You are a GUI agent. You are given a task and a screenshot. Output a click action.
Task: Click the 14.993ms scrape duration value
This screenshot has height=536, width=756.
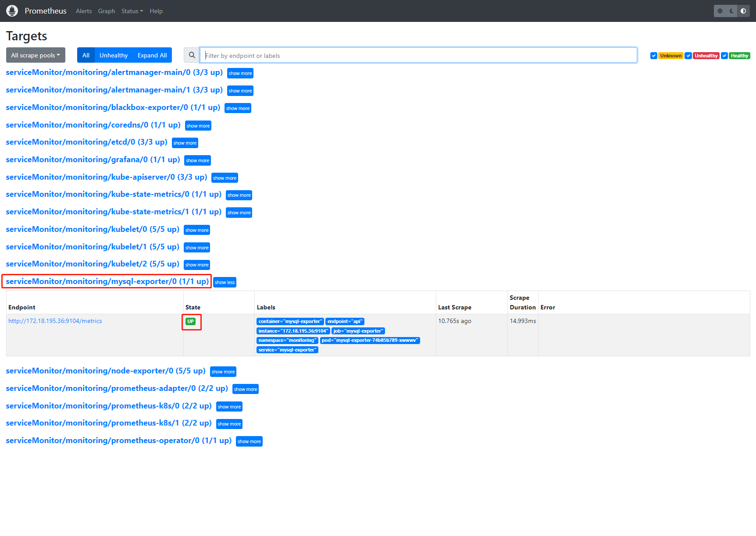523,321
